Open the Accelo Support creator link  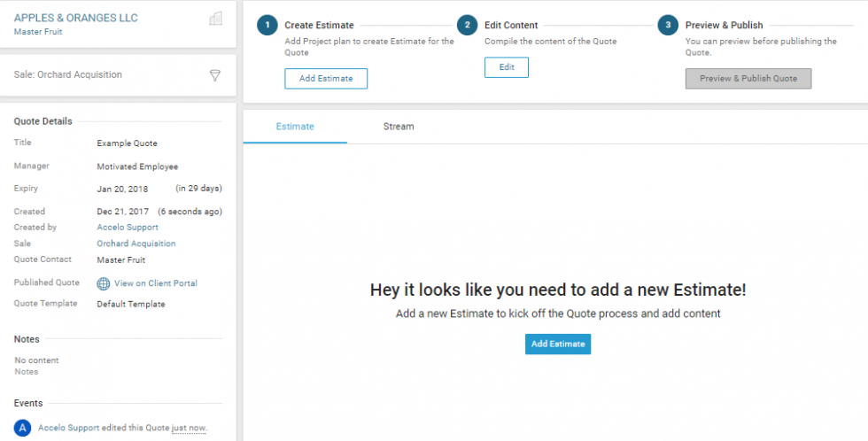coord(128,228)
